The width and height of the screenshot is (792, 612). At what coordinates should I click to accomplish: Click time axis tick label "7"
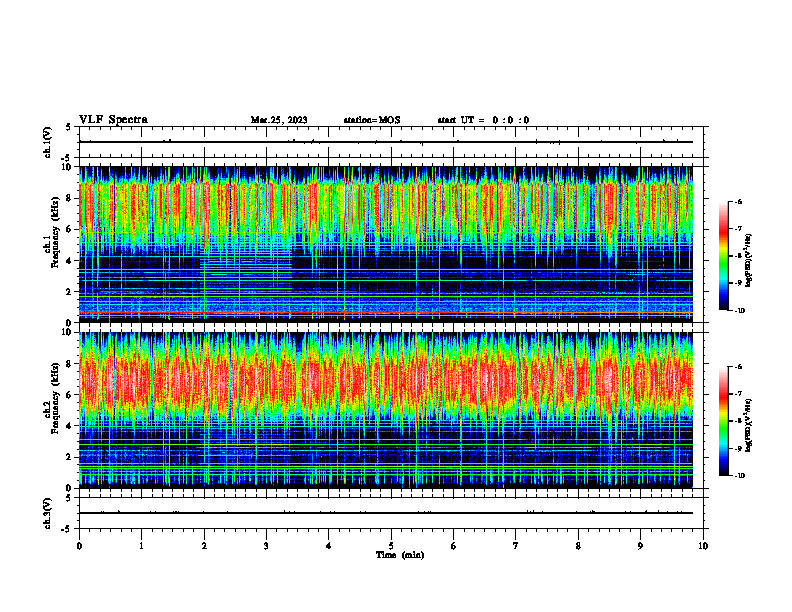[516, 546]
